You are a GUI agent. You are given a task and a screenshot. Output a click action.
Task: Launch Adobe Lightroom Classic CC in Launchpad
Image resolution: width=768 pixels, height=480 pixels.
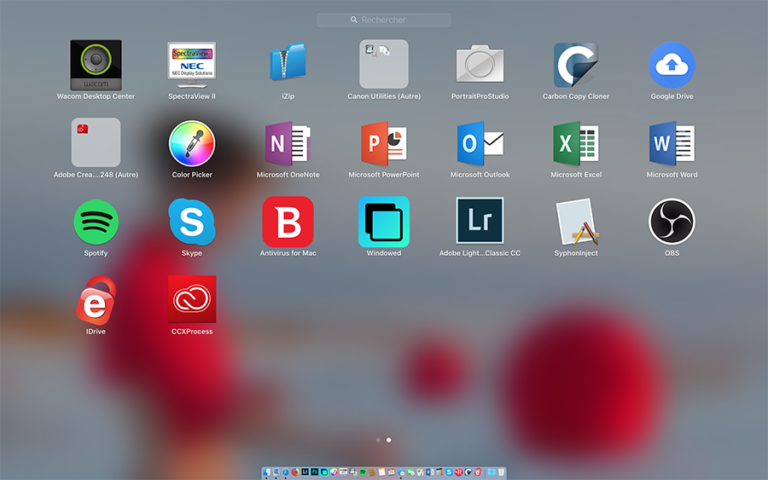(x=480, y=220)
